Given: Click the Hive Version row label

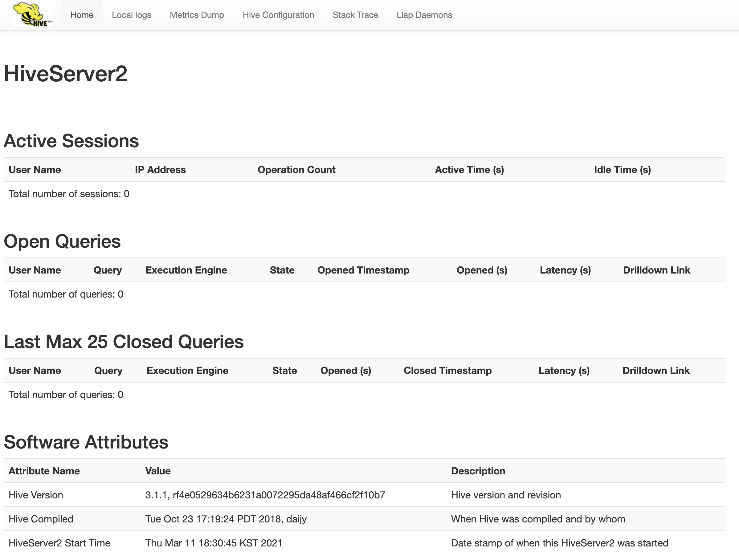Looking at the screenshot, I should click(x=36, y=495).
